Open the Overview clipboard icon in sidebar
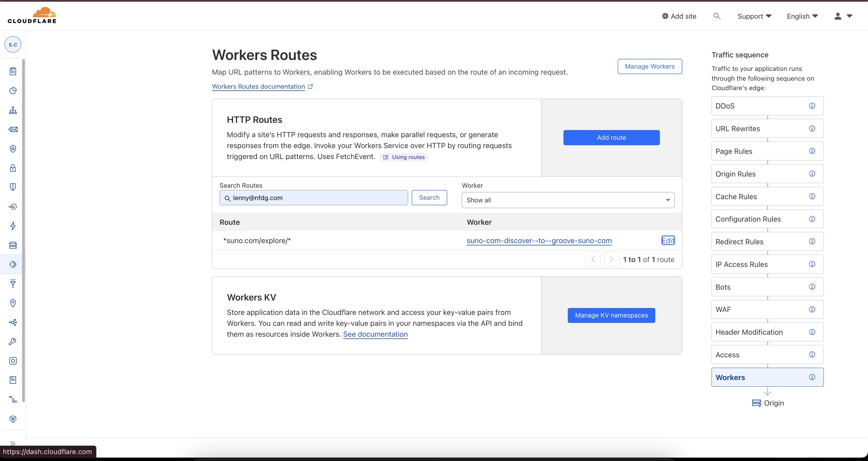Image resolution: width=868 pixels, height=461 pixels. [x=13, y=71]
